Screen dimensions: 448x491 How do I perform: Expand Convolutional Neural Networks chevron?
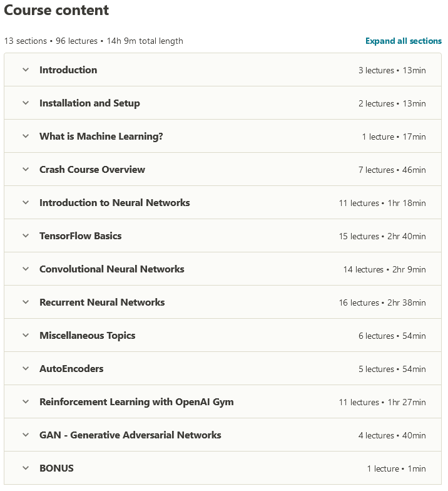[x=26, y=269]
